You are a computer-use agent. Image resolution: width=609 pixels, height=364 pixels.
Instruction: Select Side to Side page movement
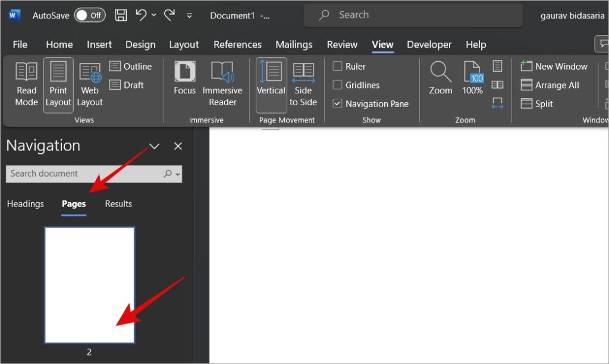click(303, 84)
